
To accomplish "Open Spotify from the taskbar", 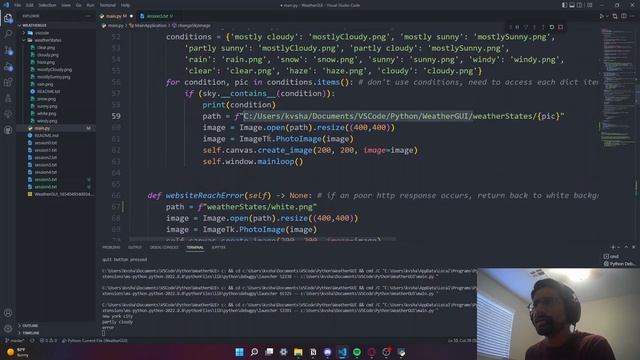I will pos(357,352).
